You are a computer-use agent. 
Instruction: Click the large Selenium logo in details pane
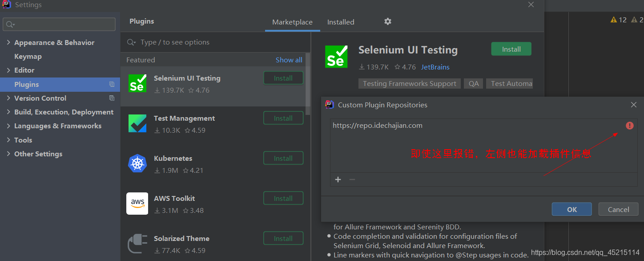click(336, 56)
